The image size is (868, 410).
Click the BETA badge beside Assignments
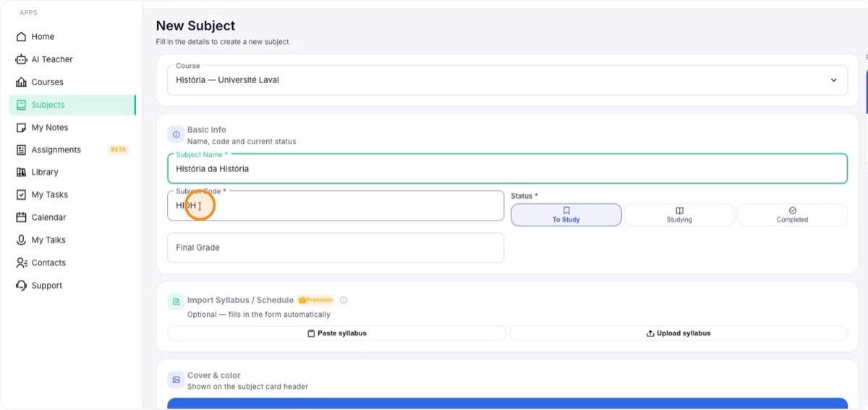pyautogui.click(x=118, y=150)
